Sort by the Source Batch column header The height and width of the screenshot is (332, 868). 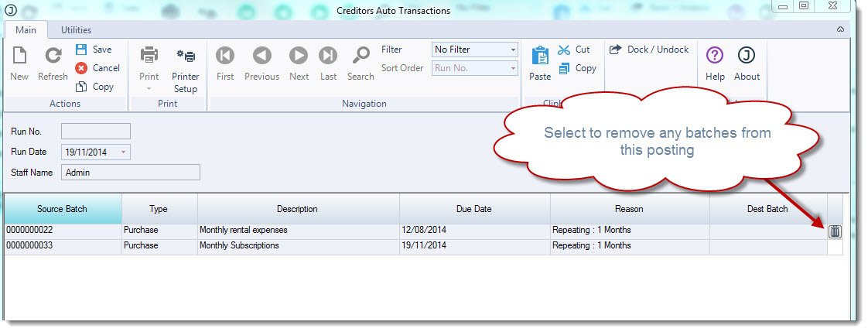coord(62,209)
